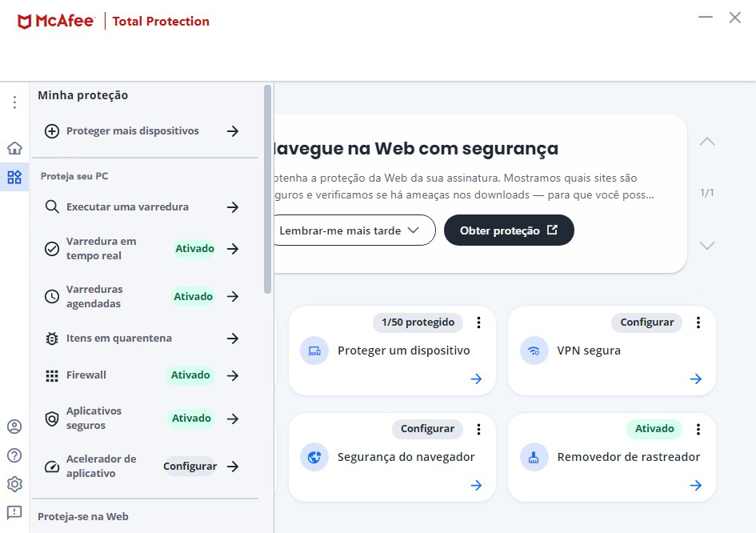Open the VPN segura card icon
Image resolution: width=756 pixels, height=533 pixels.
click(x=534, y=351)
